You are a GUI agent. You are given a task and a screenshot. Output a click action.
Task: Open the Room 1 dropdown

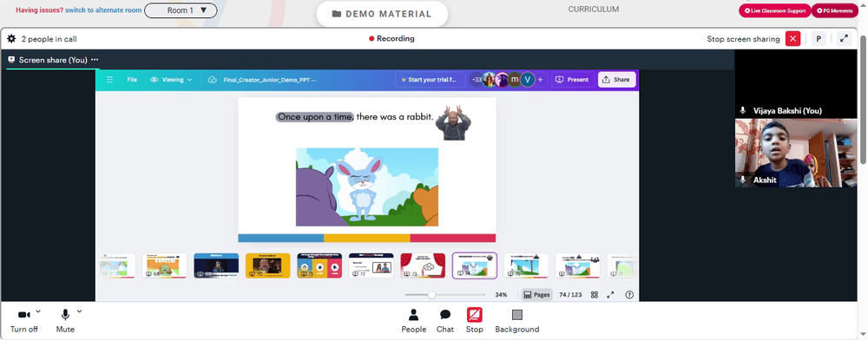coord(181,10)
